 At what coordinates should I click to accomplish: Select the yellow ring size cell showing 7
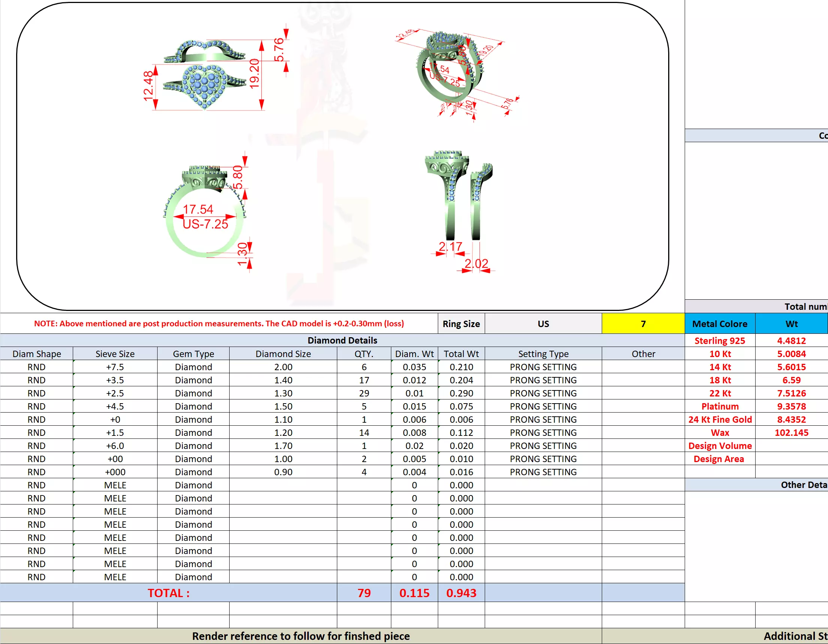click(643, 324)
